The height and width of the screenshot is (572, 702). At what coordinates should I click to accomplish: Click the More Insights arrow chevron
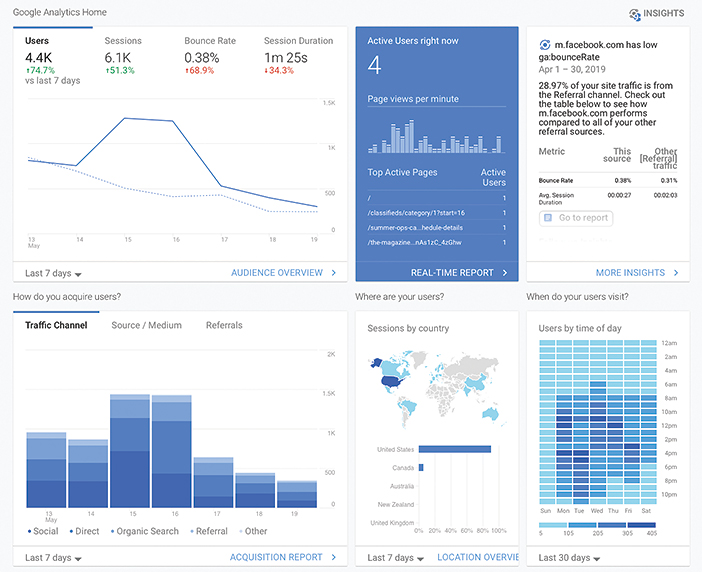[x=676, y=272]
